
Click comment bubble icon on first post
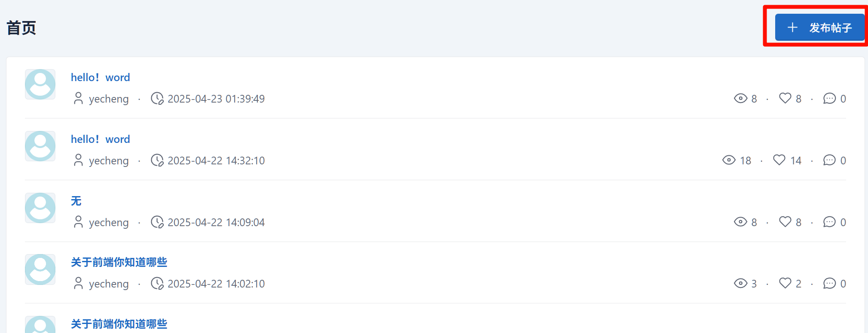click(829, 99)
